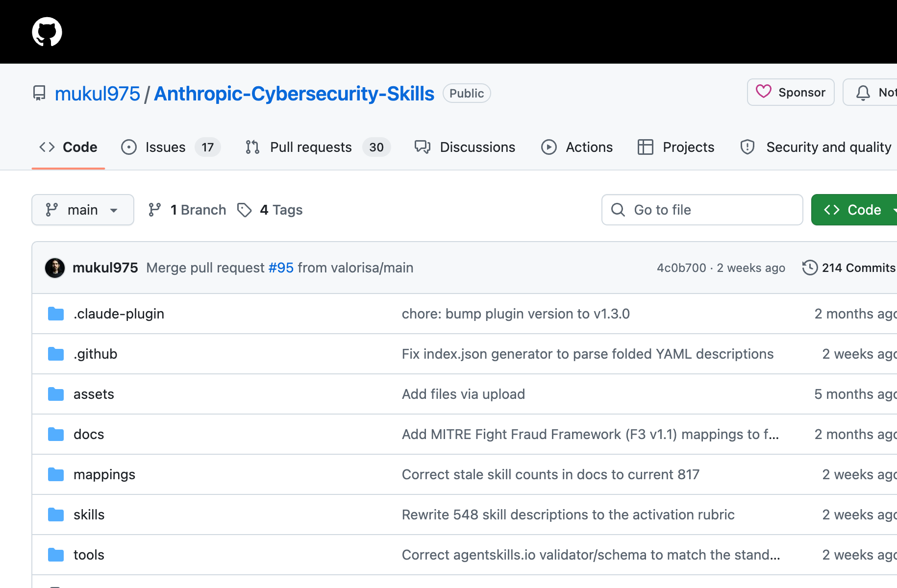Click folder icon for assets
897x588 pixels.
56,394
